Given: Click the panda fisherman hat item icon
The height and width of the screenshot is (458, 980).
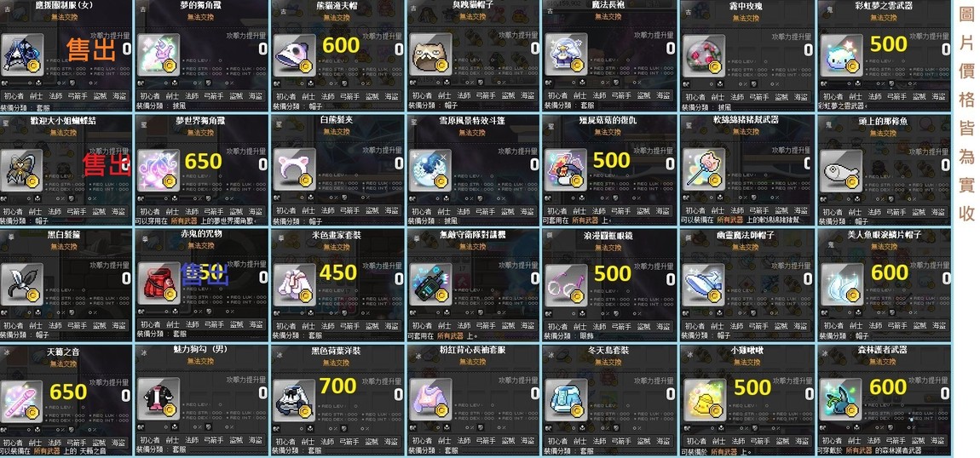Looking at the screenshot, I should coord(294,54).
